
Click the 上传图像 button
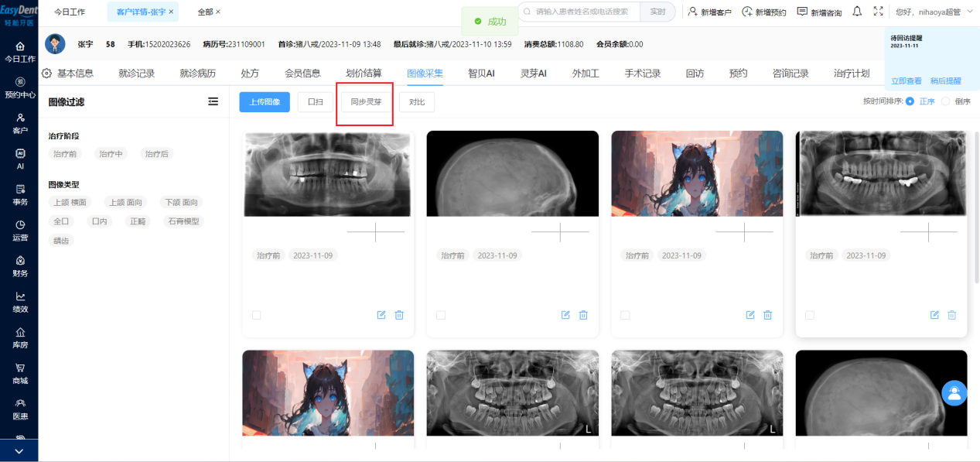(265, 102)
